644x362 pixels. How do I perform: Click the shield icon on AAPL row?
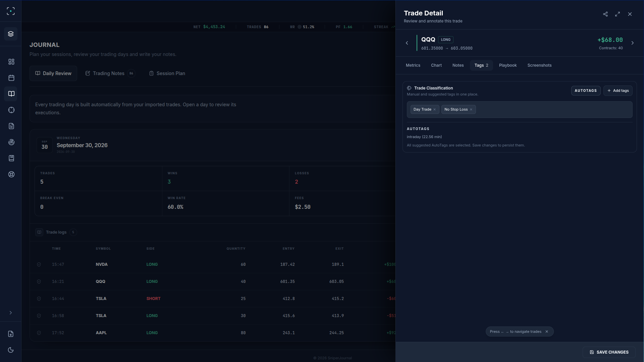[39, 333]
